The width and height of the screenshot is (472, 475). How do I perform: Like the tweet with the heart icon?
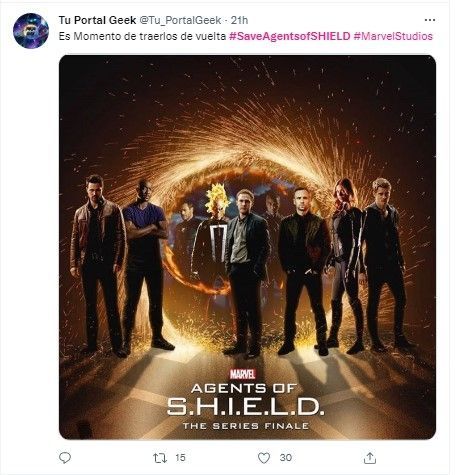click(264, 458)
